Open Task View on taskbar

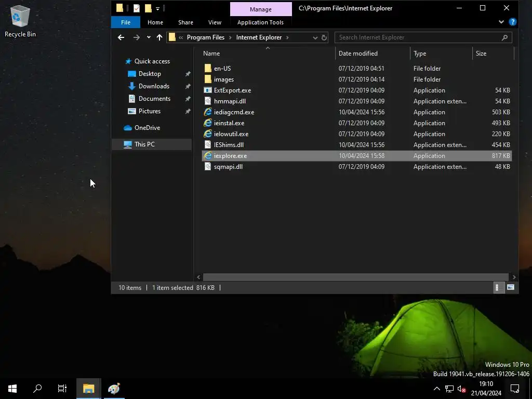coord(62,389)
